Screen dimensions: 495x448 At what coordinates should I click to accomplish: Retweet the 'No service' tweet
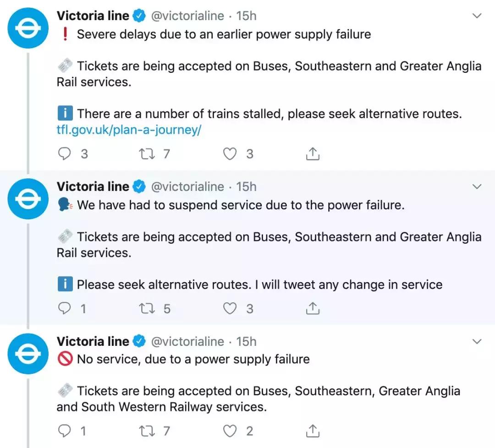coord(147,431)
